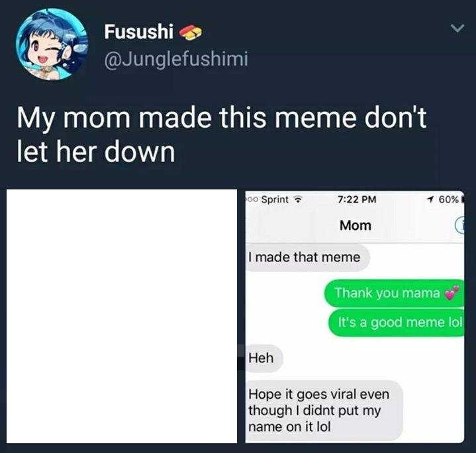Click the Fusushi display name

click(x=139, y=31)
